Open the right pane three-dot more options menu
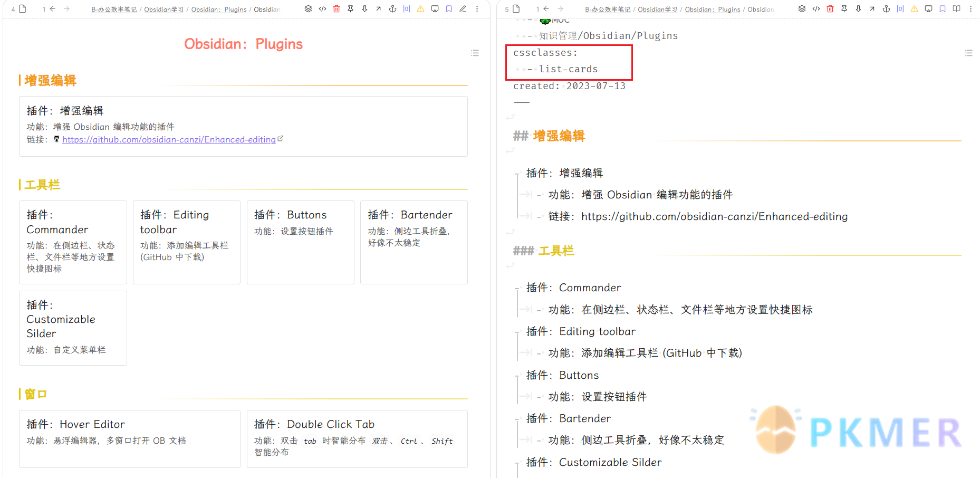Viewport: 980px width, 478px height. coord(971,9)
